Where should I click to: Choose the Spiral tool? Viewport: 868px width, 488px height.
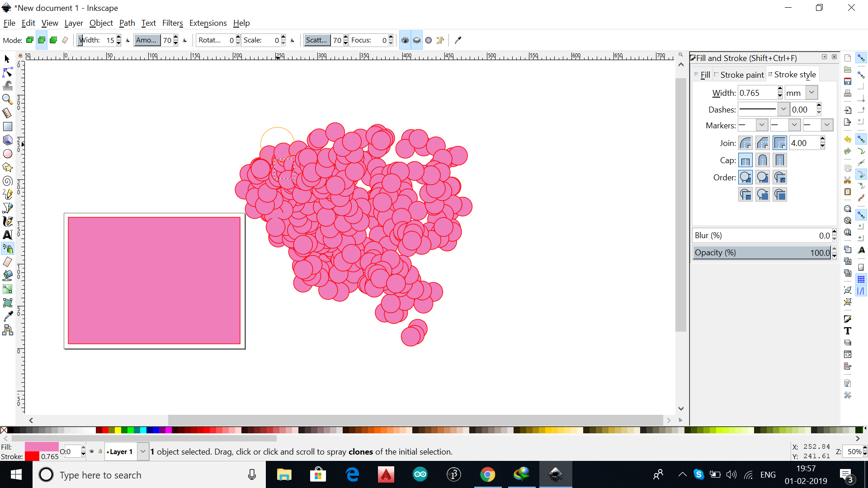7,181
